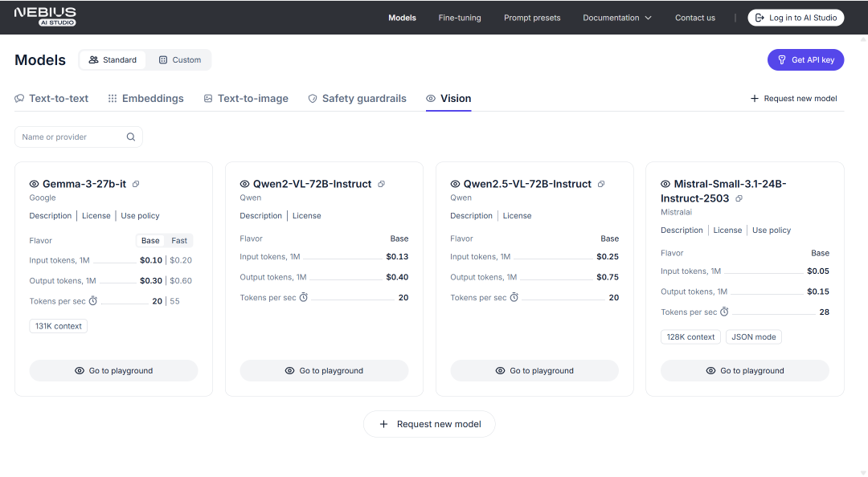Click Qwen2.5-VL output price $0.75
The height and width of the screenshot is (477, 868).
click(x=608, y=277)
